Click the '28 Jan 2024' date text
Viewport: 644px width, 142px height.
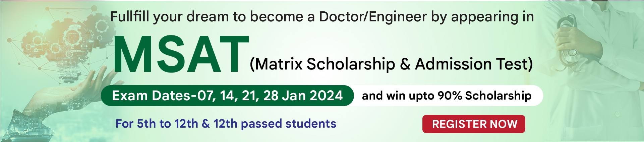coord(303,96)
